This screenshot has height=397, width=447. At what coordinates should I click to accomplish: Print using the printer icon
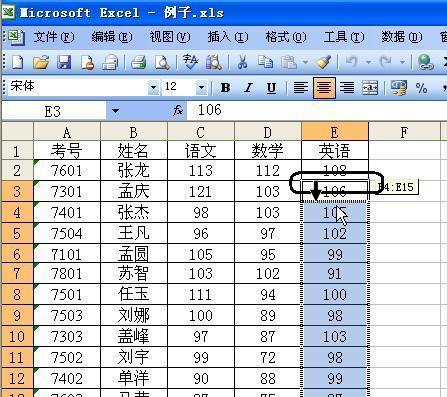click(x=138, y=62)
